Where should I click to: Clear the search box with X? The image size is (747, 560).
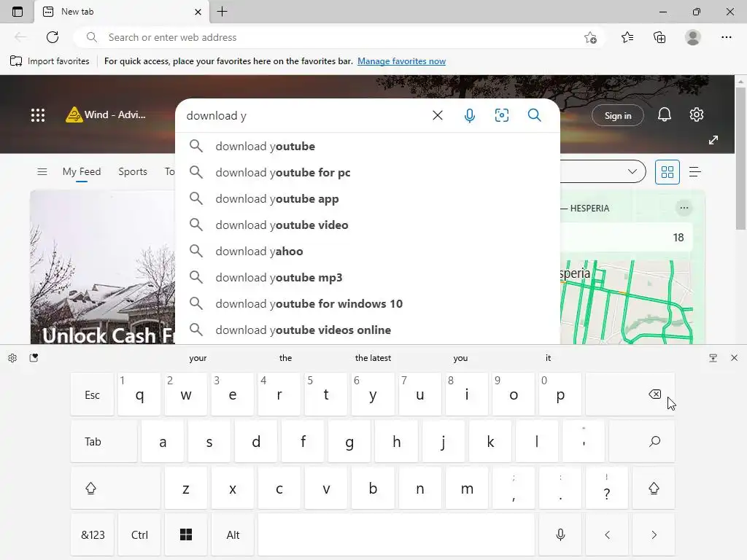[x=438, y=115]
